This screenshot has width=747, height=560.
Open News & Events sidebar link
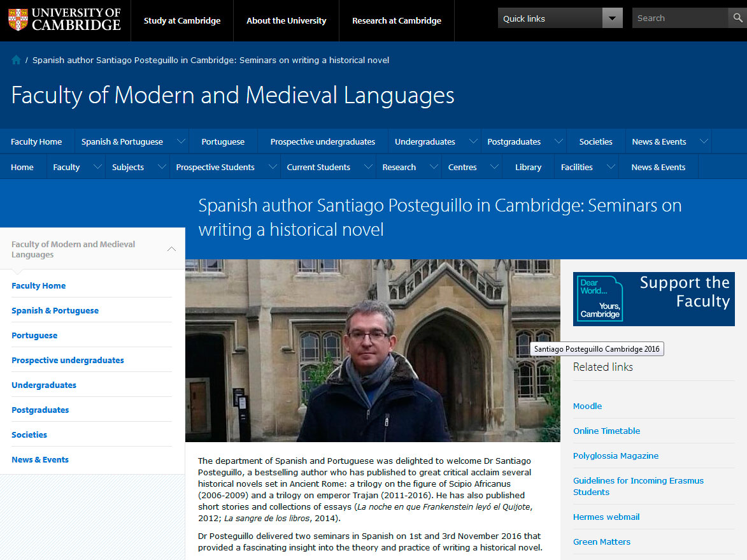click(40, 459)
